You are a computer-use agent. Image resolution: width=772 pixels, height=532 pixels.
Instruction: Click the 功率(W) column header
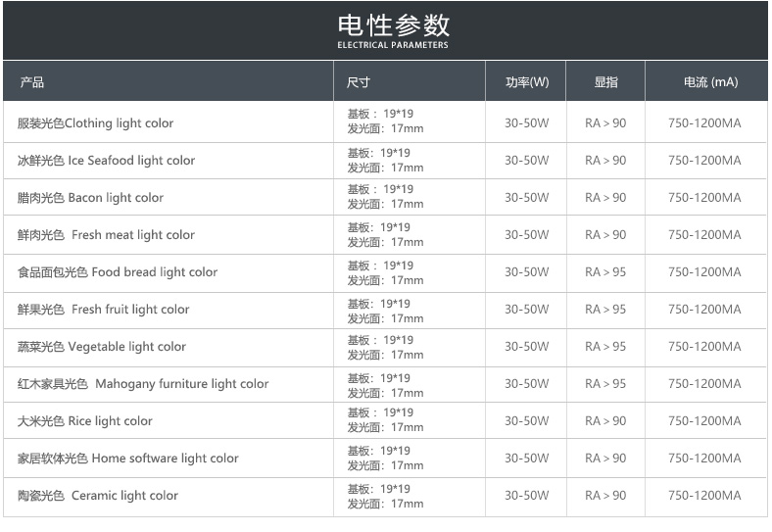(x=527, y=82)
